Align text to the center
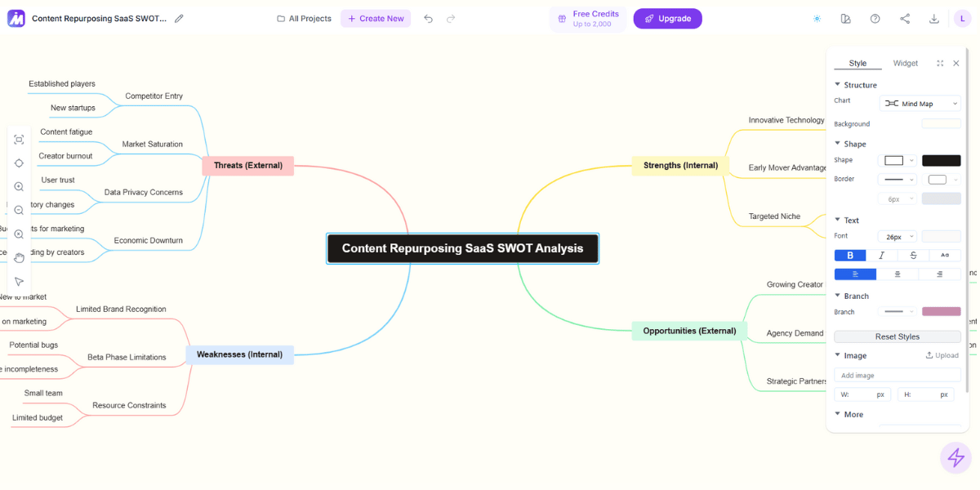Screen dimensions: 980x490 [x=898, y=274]
